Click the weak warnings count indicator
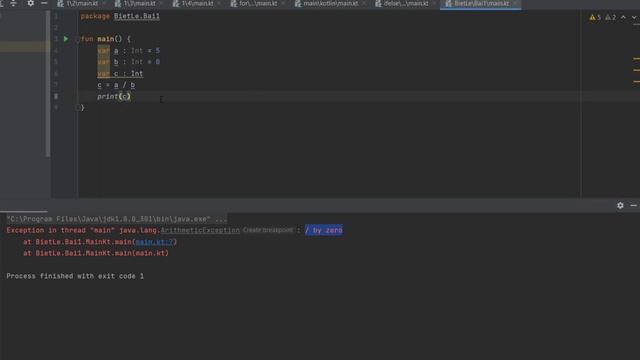 pos(611,18)
